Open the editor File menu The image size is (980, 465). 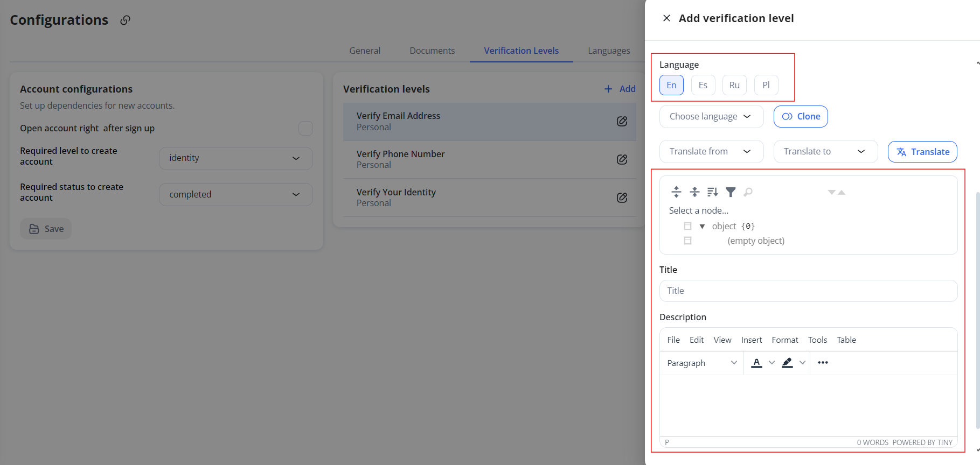[673, 340]
